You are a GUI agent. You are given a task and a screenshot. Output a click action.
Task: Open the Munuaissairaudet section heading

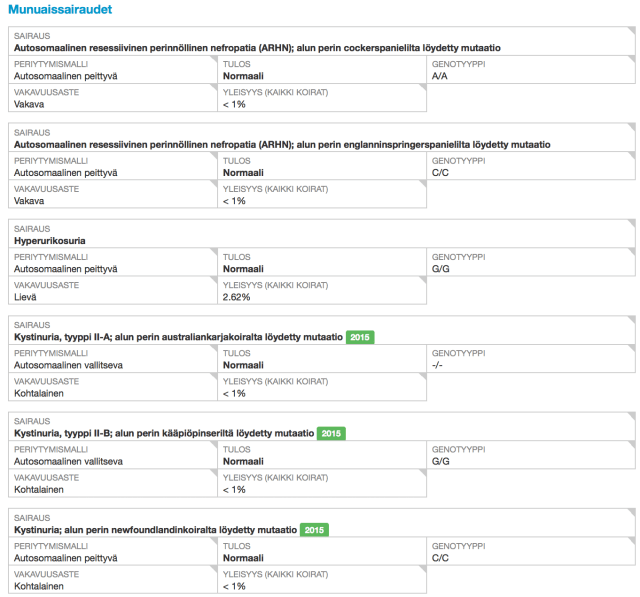[60, 10]
